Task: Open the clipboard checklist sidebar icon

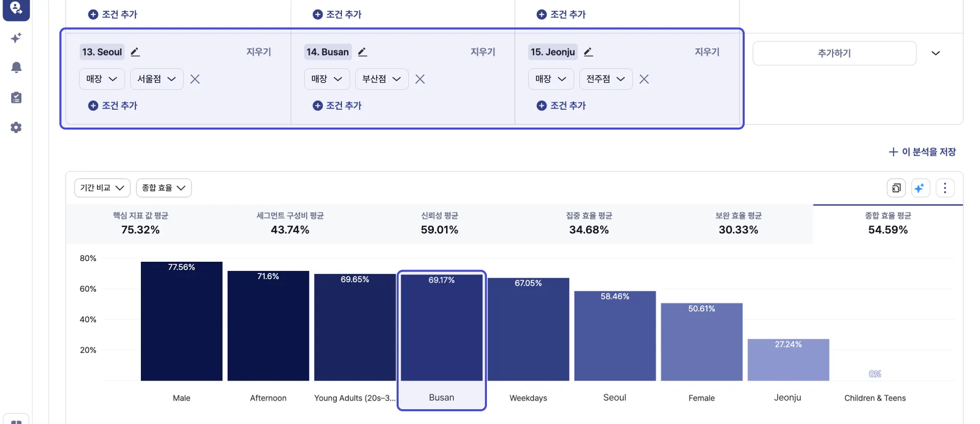Action: pos(16,97)
